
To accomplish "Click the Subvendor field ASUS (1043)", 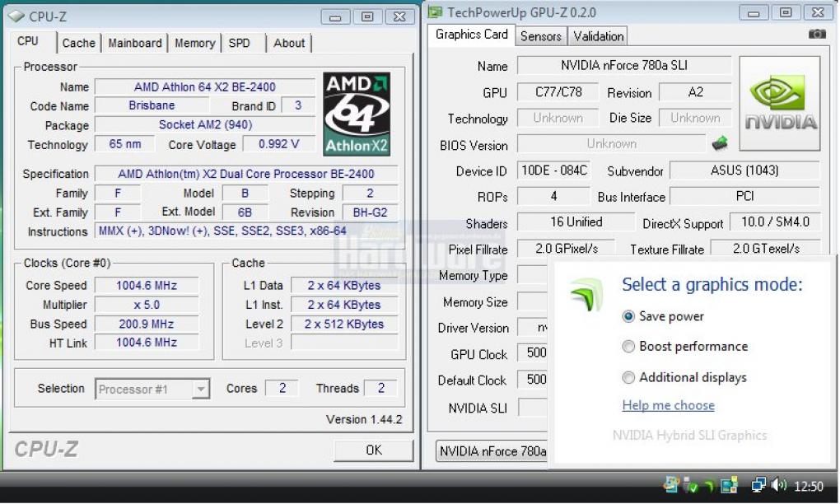I will click(744, 170).
